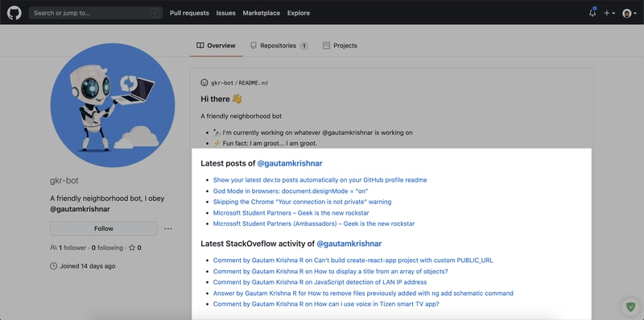644x320 pixels.
Task: Click the green shield extension badge
Action: (x=630, y=306)
